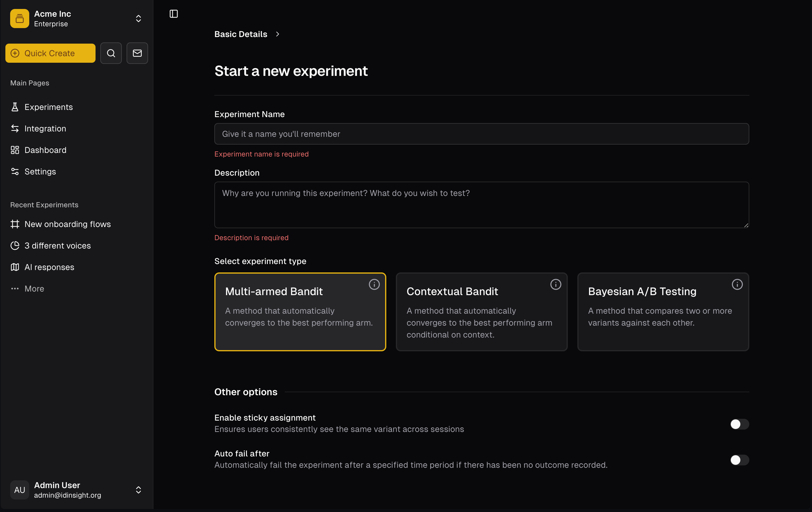Image resolution: width=812 pixels, height=512 pixels.
Task: Click the Integration arrows icon
Action: click(x=15, y=128)
